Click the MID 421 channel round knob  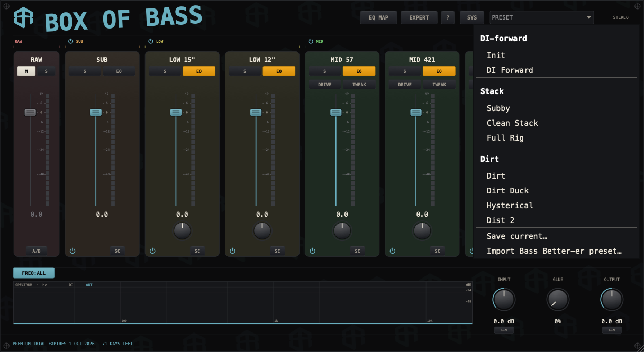coord(422,230)
